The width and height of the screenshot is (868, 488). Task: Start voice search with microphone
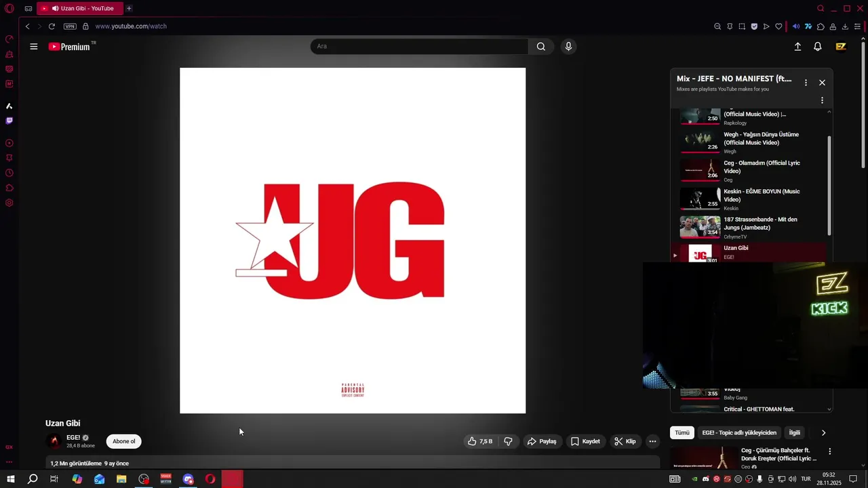(568, 46)
